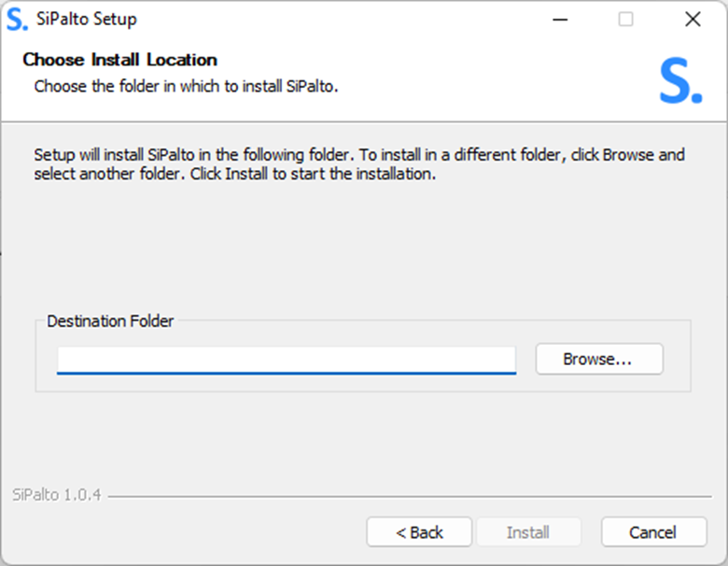728x566 pixels.
Task: Focus the Destination Folder path field
Action: [x=287, y=360]
